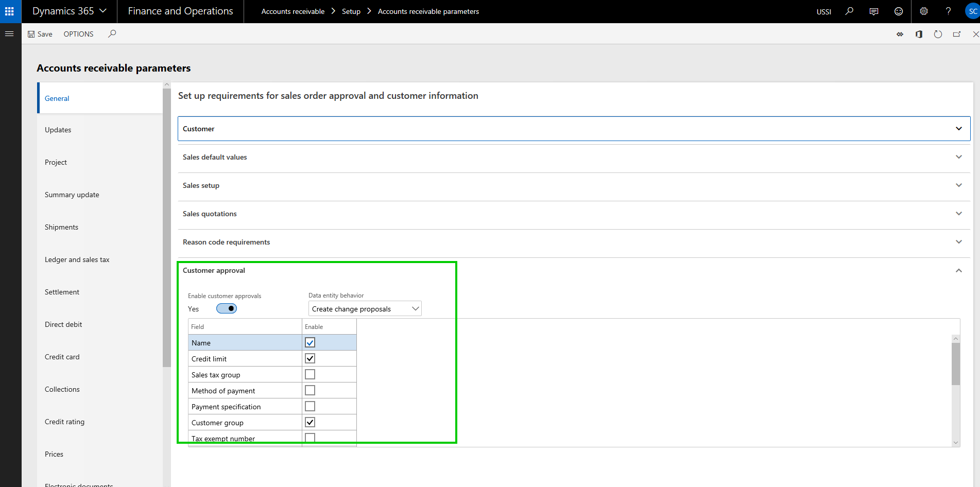Image resolution: width=980 pixels, height=487 pixels.
Task: Open the messages icon in header
Action: 874,11
